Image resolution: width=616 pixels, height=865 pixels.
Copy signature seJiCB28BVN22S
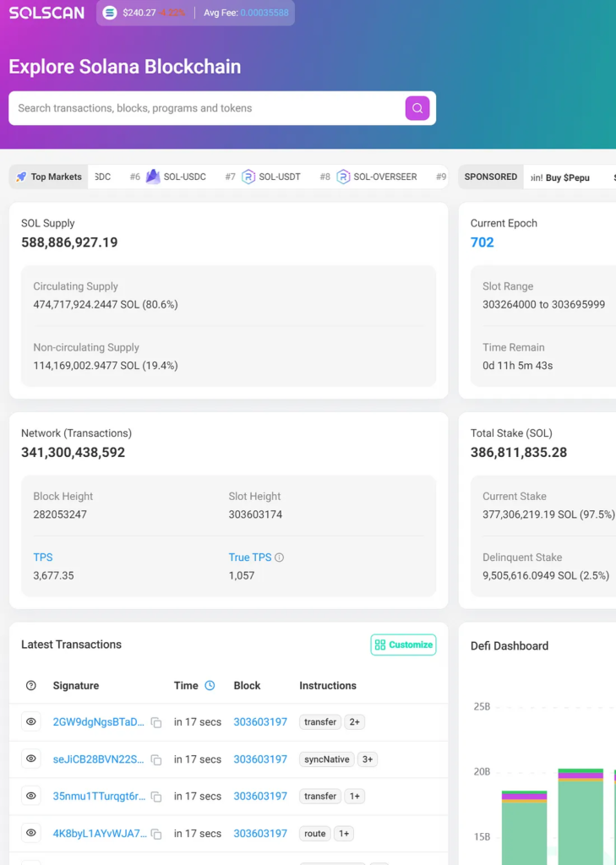click(155, 759)
